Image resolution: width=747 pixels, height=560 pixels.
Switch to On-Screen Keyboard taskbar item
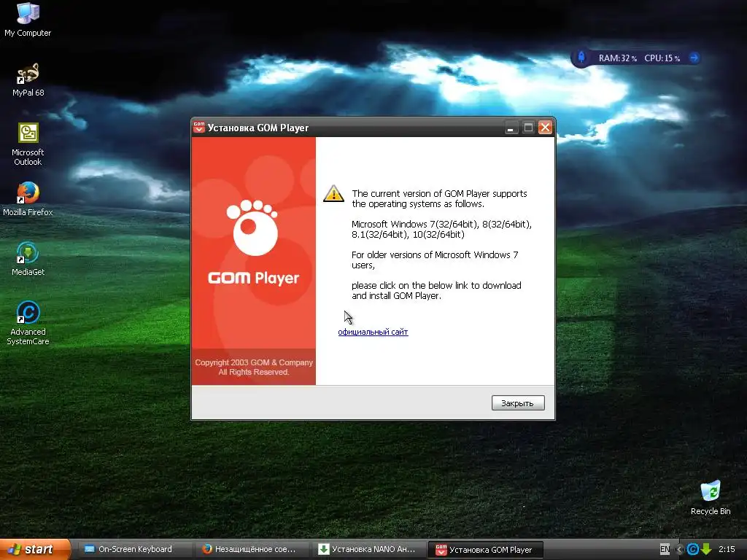[x=134, y=549]
